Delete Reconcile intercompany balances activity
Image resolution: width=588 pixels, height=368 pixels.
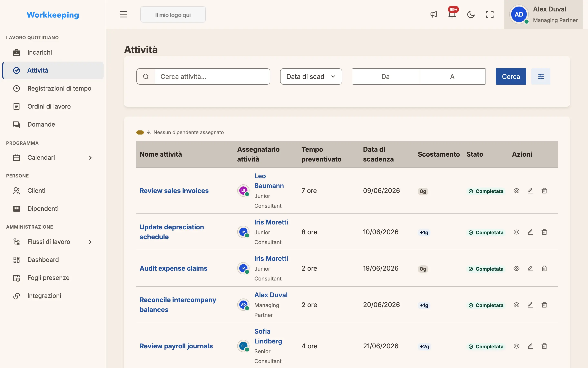[x=544, y=305]
